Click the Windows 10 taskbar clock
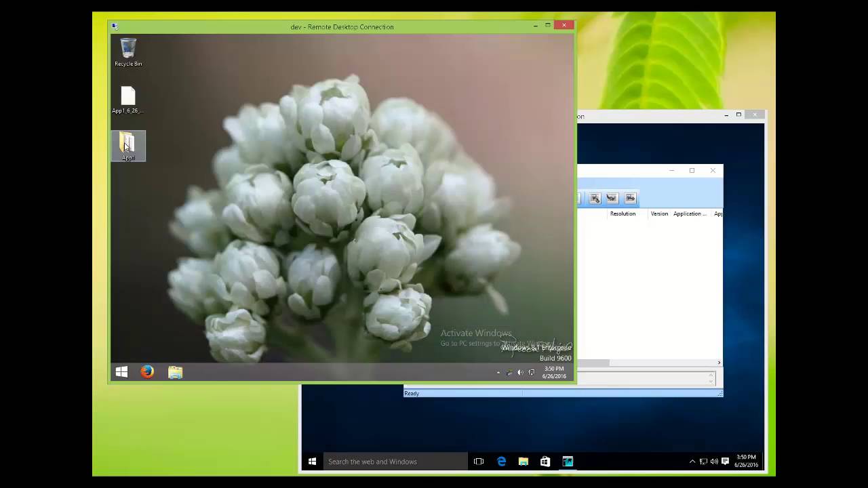This screenshot has height=488, width=868. [746, 462]
